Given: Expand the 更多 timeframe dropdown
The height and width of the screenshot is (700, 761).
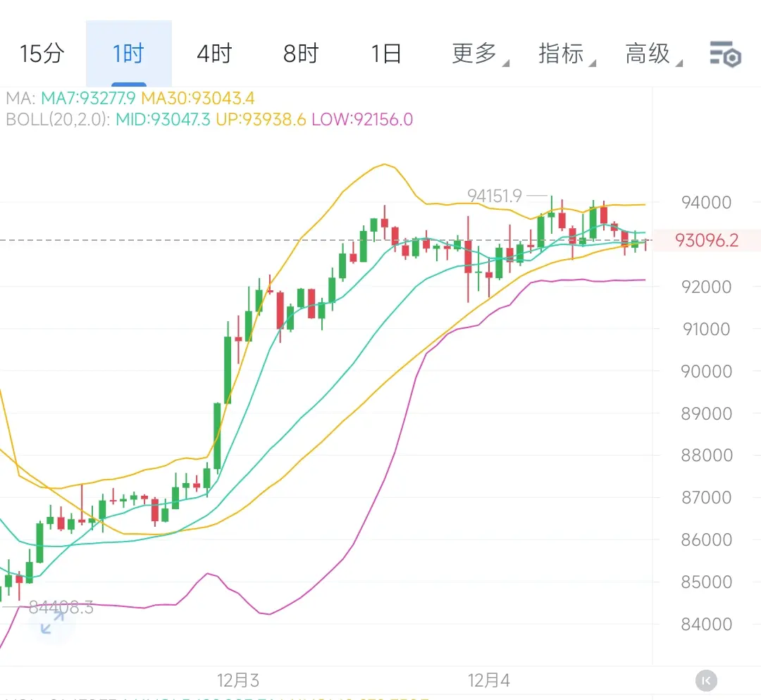Looking at the screenshot, I should pyautogui.click(x=480, y=54).
